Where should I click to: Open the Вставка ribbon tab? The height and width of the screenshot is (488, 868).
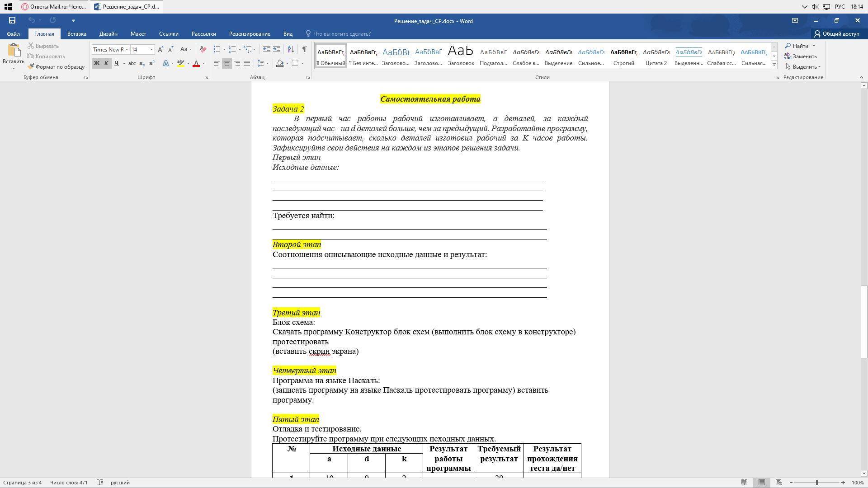click(x=76, y=34)
